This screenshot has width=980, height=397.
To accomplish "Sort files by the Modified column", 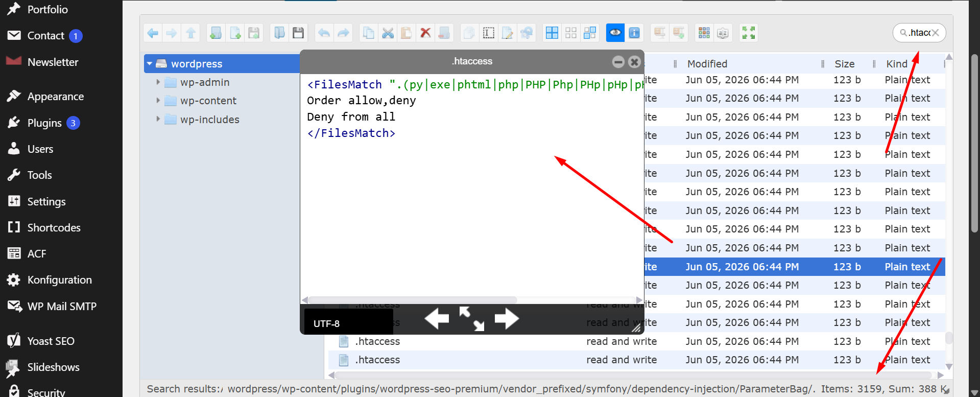I will pos(707,64).
